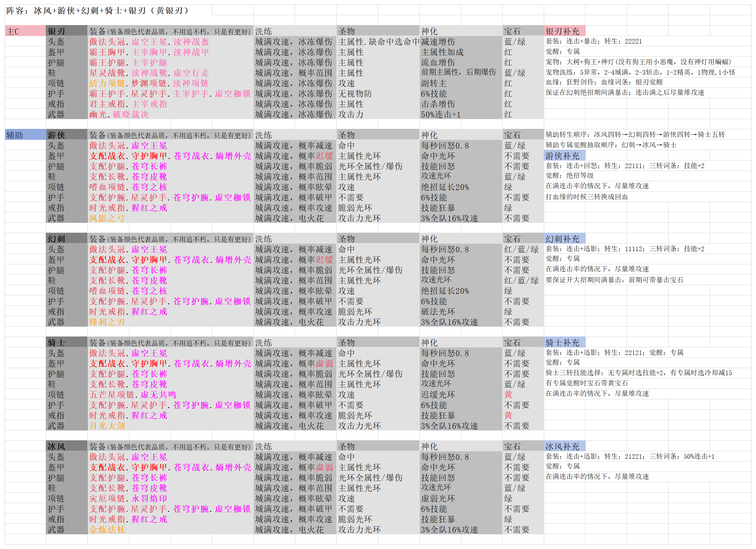Select the orange 月光大剑 weapon cell
The image size is (756, 549).
pos(107,426)
